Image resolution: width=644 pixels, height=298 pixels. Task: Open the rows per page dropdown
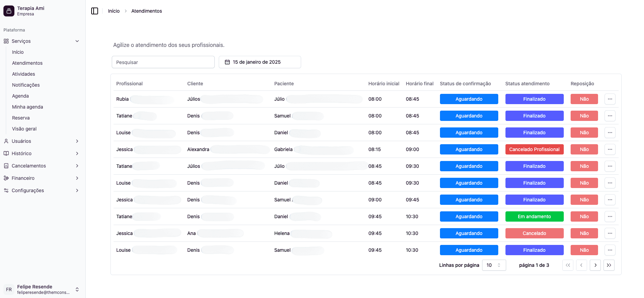click(x=494, y=265)
